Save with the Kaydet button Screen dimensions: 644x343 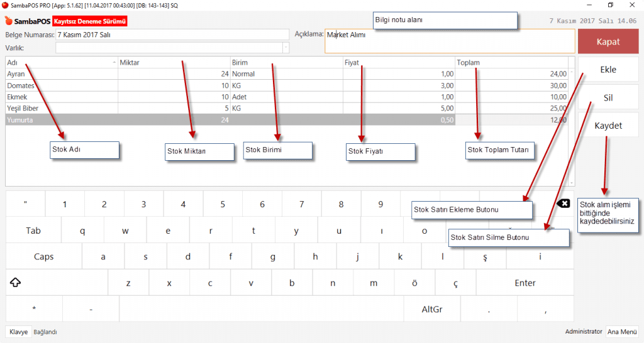click(608, 126)
